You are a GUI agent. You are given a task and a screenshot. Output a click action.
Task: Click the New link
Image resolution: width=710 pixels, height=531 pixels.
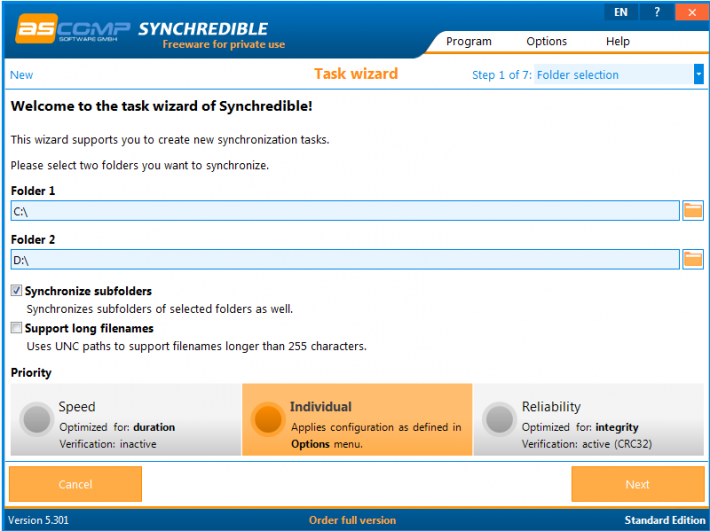[21, 75]
